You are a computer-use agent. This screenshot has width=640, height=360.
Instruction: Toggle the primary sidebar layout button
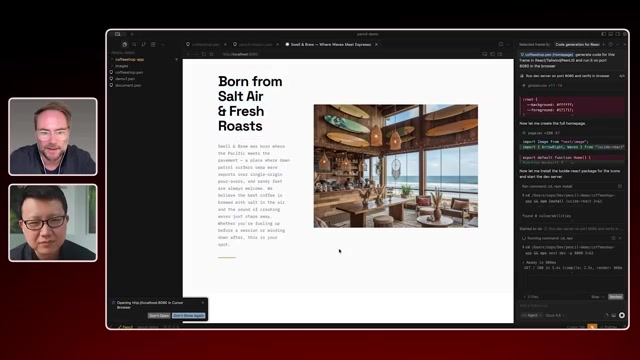click(604, 34)
